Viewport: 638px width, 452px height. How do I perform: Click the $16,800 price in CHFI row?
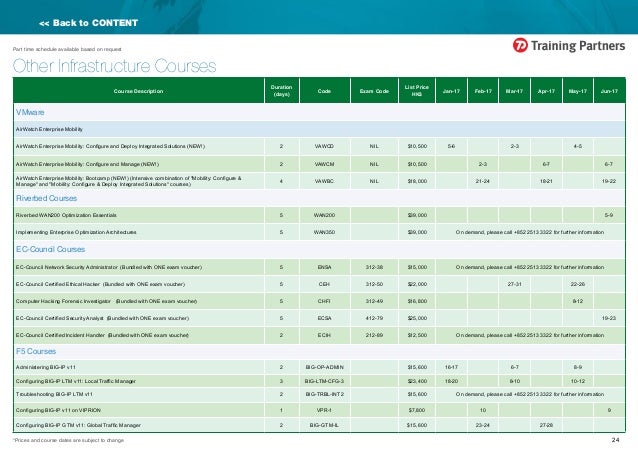[x=417, y=301]
